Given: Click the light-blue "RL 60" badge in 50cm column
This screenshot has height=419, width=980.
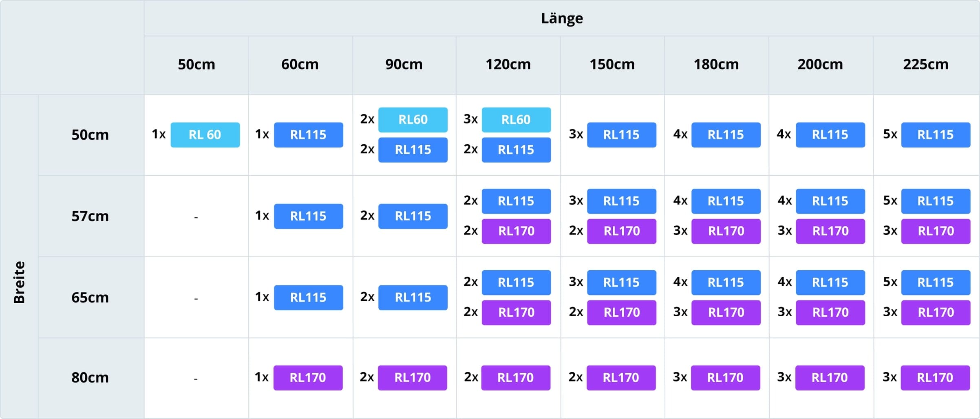Looking at the screenshot, I should tap(205, 135).
